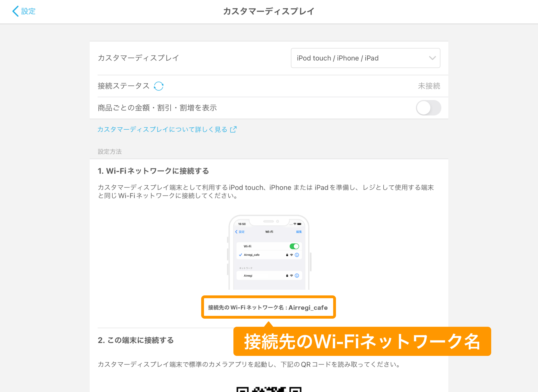Click the lock icon next to Airregi_cafe

pyautogui.click(x=287, y=255)
